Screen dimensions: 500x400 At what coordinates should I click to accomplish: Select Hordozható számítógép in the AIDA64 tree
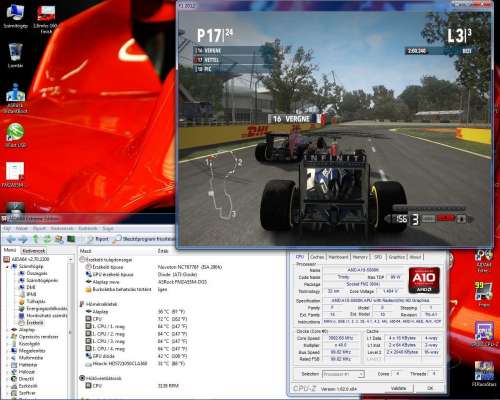(43, 315)
